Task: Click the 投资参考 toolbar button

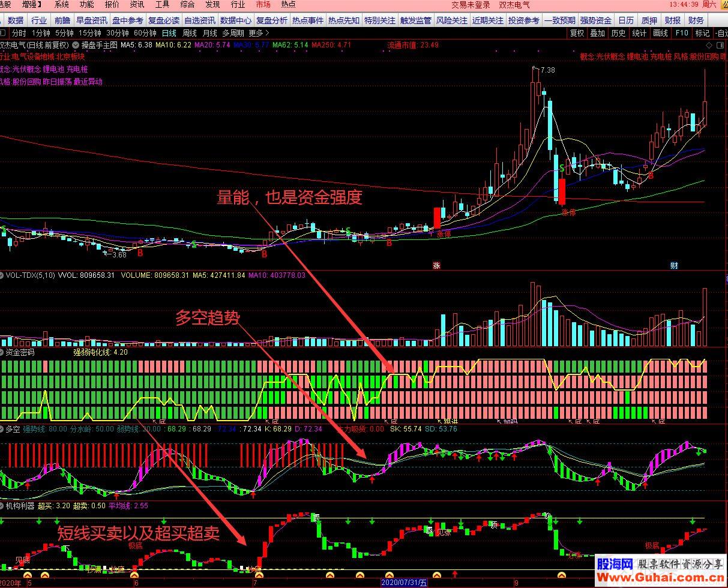Action: click(524, 20)
